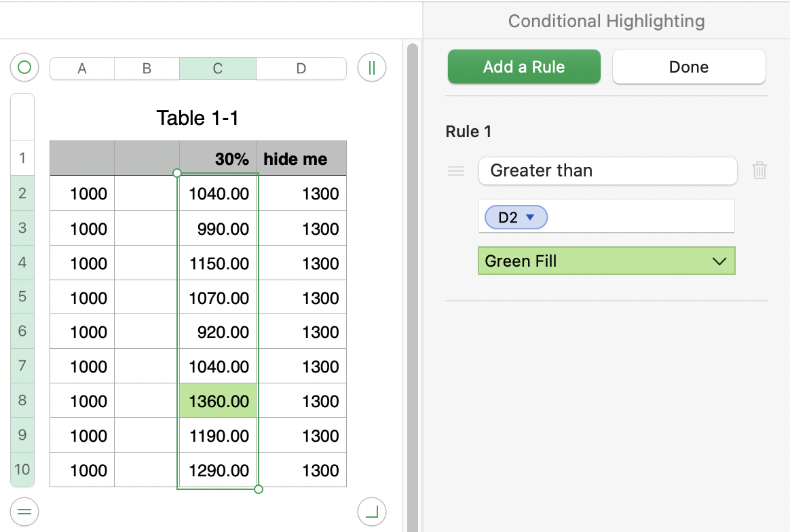Click the Add a Rule button
Screen dimensions: 790x532
coord(524,67)
